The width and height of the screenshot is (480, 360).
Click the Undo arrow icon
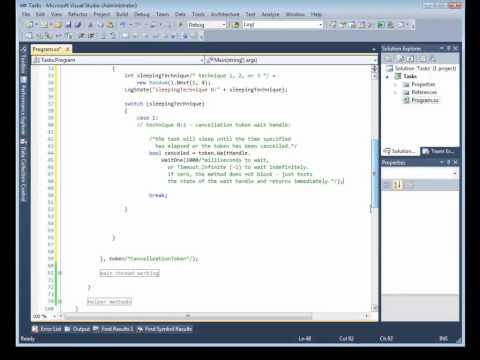coord(123,25)
